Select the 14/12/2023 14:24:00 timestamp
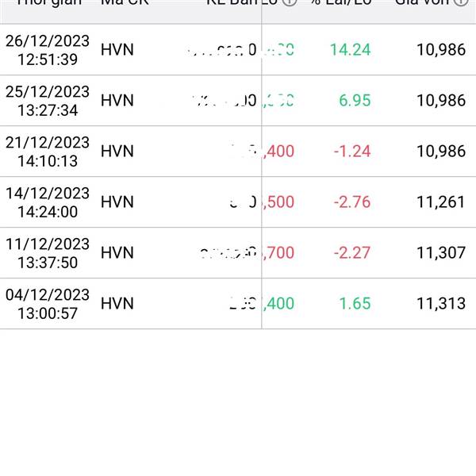The height and width of the screenshot is (476, 476). point(48,202)
